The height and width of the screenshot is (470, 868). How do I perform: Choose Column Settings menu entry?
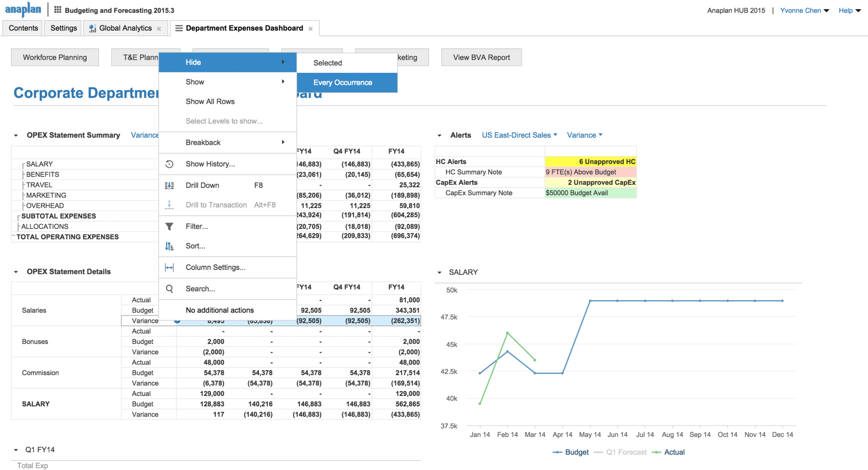point(227,267)
